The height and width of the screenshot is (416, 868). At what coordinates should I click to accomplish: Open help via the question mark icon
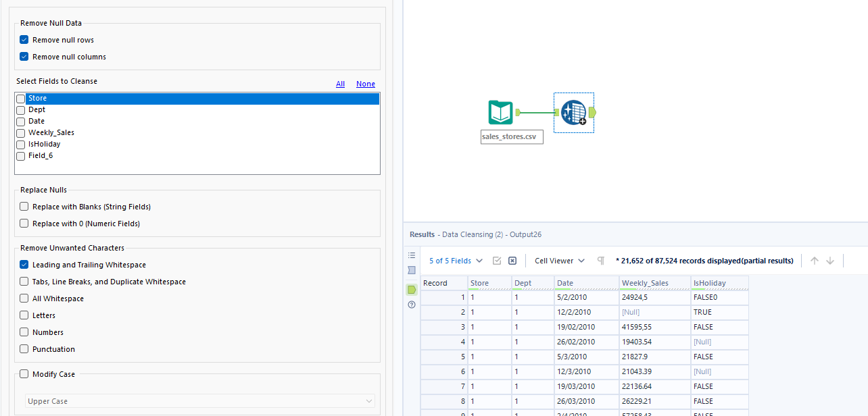tap(412, 305)
